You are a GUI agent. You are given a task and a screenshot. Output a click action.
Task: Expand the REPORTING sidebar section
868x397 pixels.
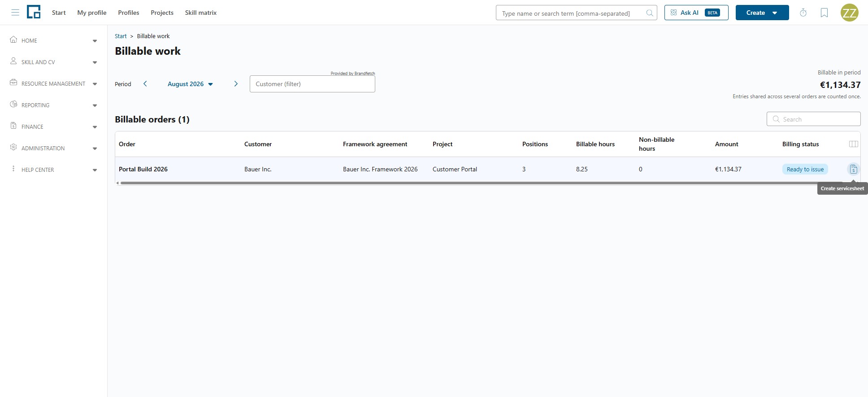pos(95,105)
